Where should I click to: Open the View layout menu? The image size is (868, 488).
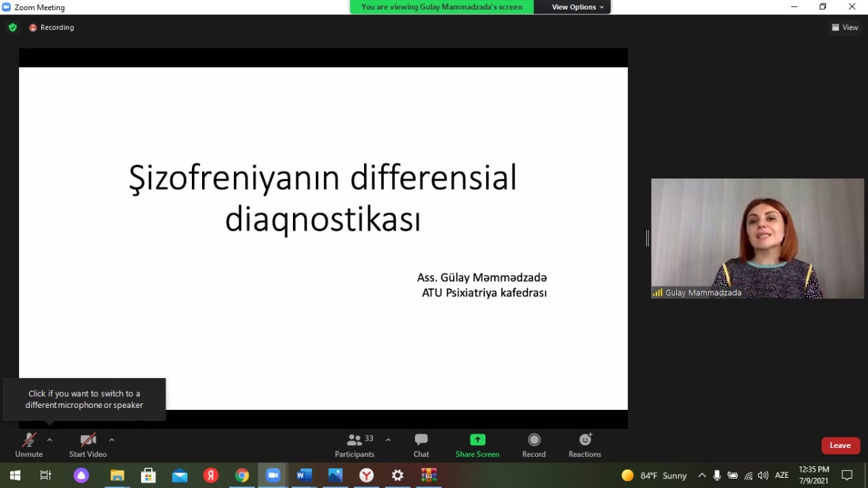coord(845,28)
